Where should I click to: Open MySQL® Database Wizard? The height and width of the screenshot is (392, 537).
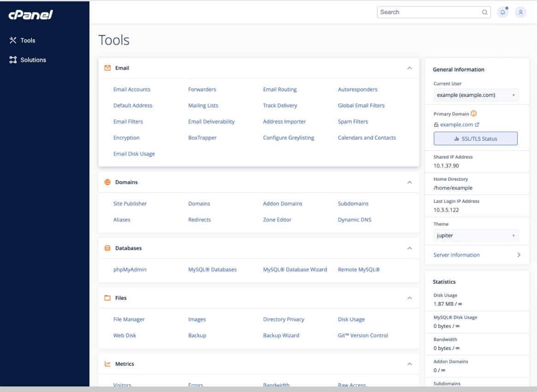tap(295, 270)
